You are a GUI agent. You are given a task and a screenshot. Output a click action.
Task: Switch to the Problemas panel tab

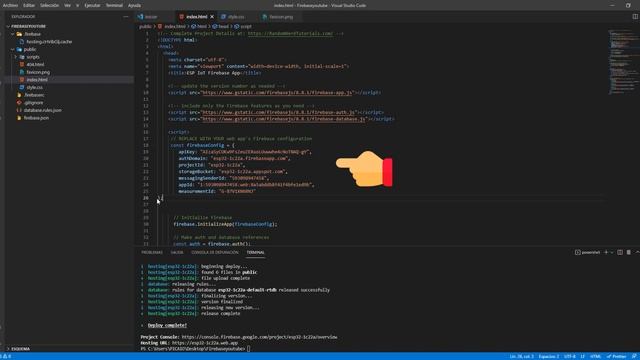[x=151, y=253]
